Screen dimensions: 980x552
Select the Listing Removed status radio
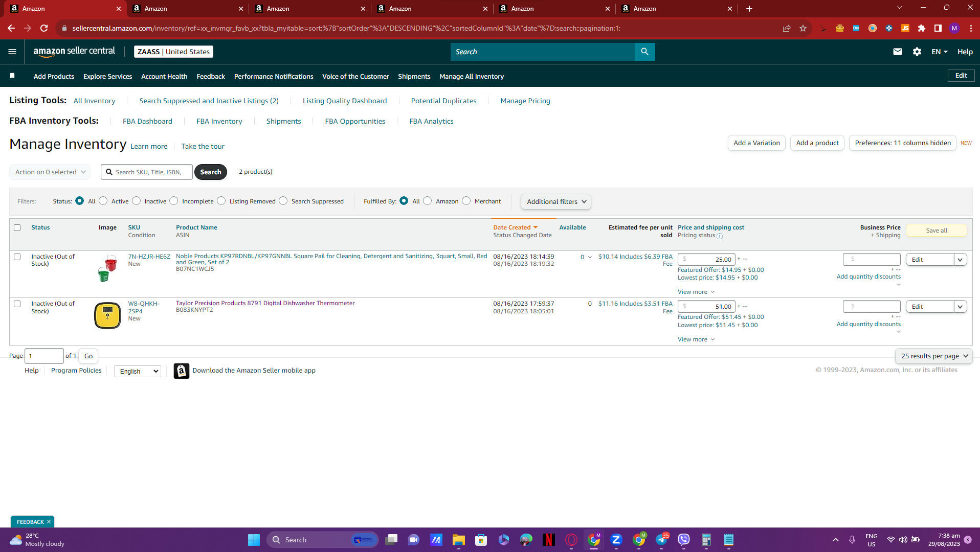coord(221,201)
